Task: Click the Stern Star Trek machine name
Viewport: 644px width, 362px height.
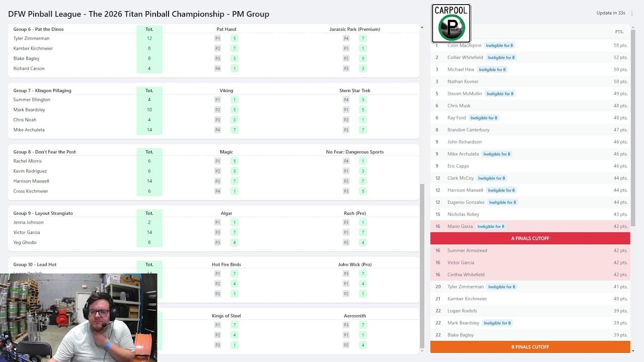Action: click(355, 90)
